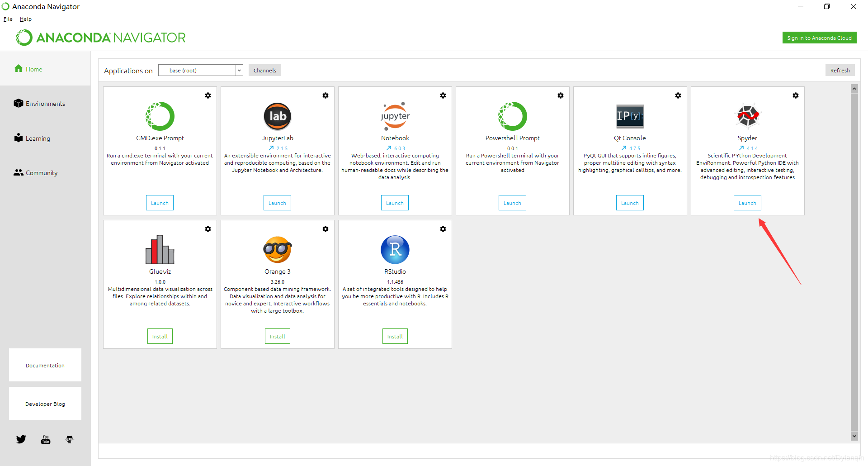Viewport: 868px width, 466px height.
Task: Open settings gear on Glueviz card
Action: pyautogui.click(x=208, y=229)
